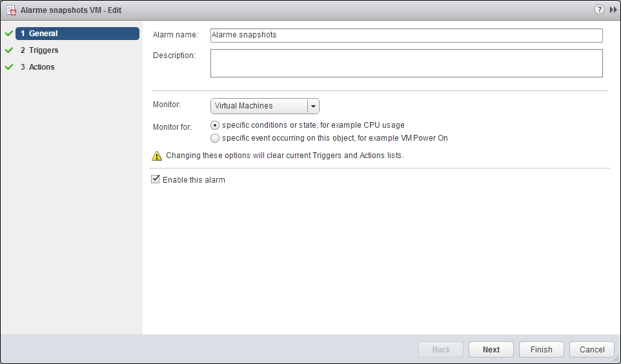Click the alarm icon in the title bar
This screenshot has height=364, width=621.
11,10
